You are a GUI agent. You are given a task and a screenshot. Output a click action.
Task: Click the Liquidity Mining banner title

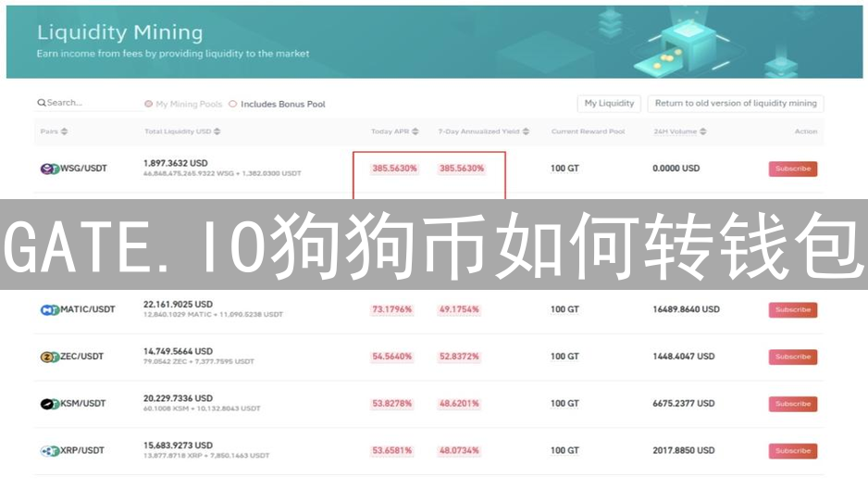pyautogui.click(x=119, y=32)
